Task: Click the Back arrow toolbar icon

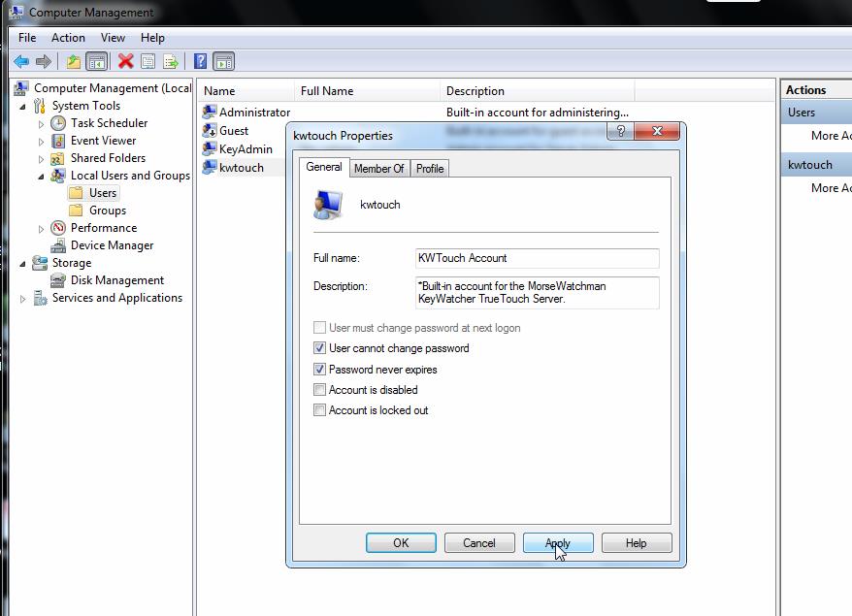Action: (x=20, y=61)
